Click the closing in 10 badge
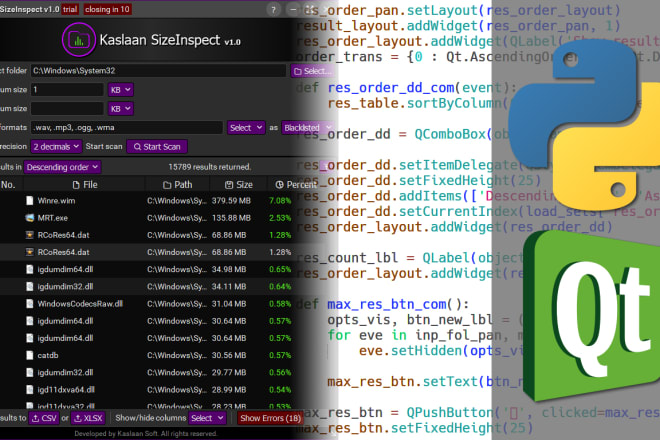This screenshot has height=440, width=660. click(x=107, y=9)
